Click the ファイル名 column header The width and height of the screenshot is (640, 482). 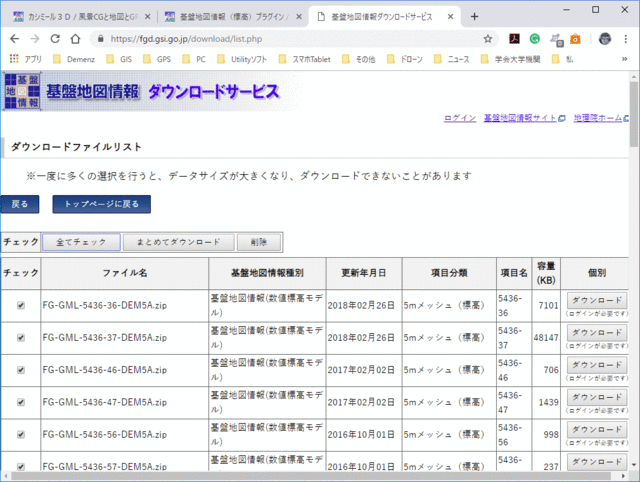(x=124, y=273)
